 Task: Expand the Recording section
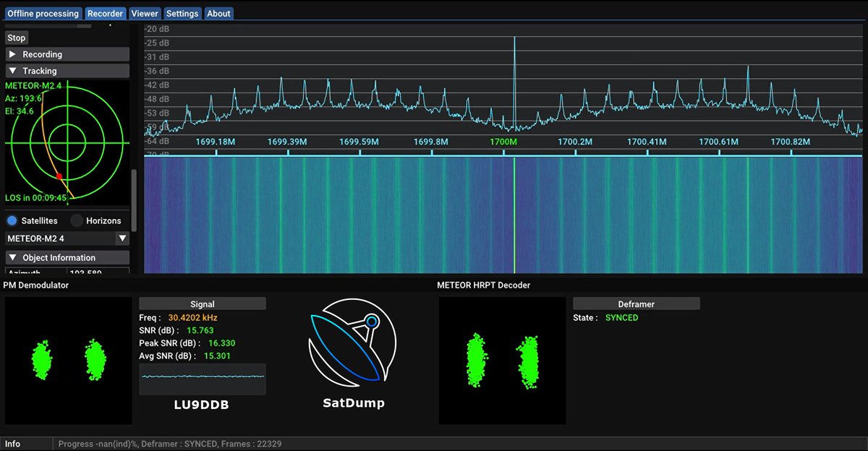pyautogui.click(x=67, y=54)
